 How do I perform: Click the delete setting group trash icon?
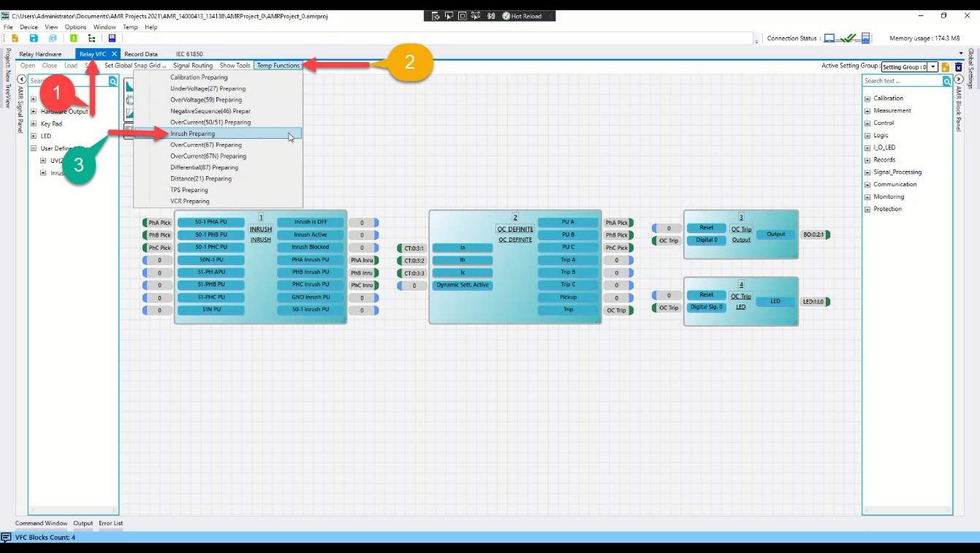click(x=958, y=66)
